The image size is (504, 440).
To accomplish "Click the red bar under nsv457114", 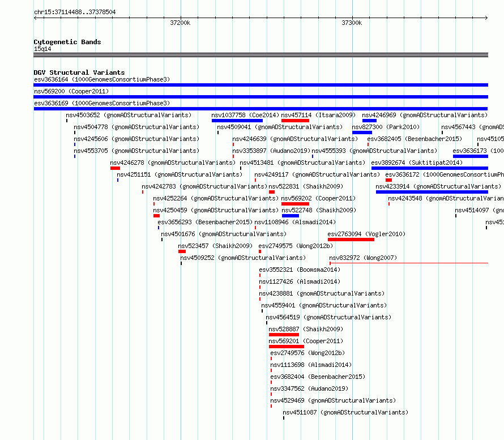I will 295,121.
